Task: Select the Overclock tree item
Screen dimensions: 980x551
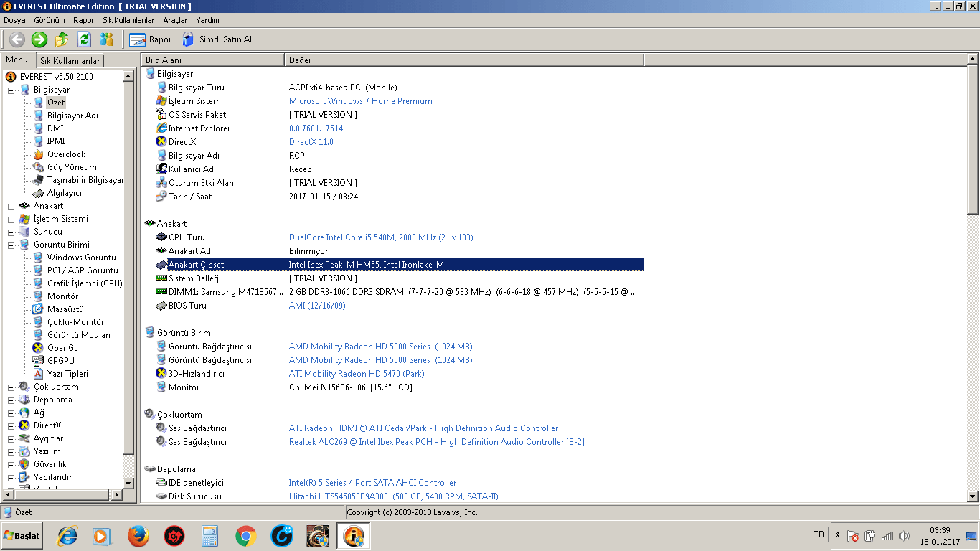Action: (66, 154)
